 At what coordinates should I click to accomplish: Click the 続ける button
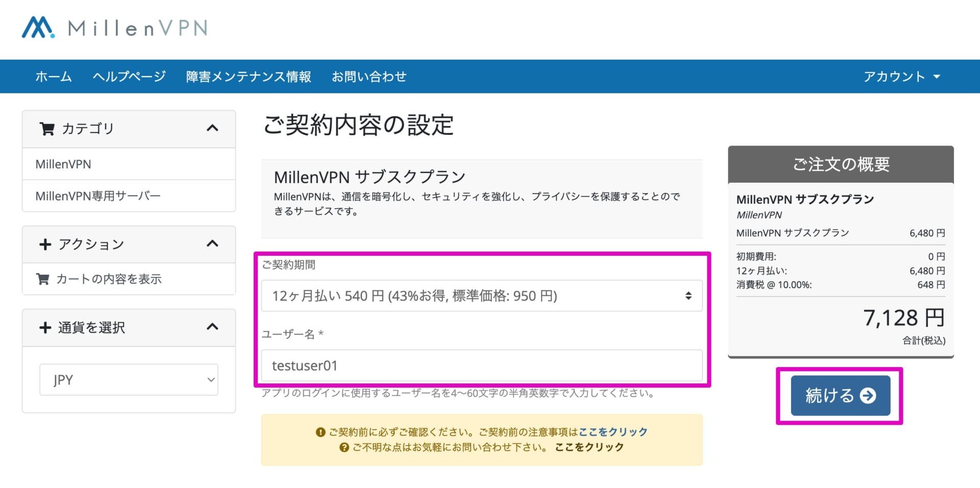(840, 395)
